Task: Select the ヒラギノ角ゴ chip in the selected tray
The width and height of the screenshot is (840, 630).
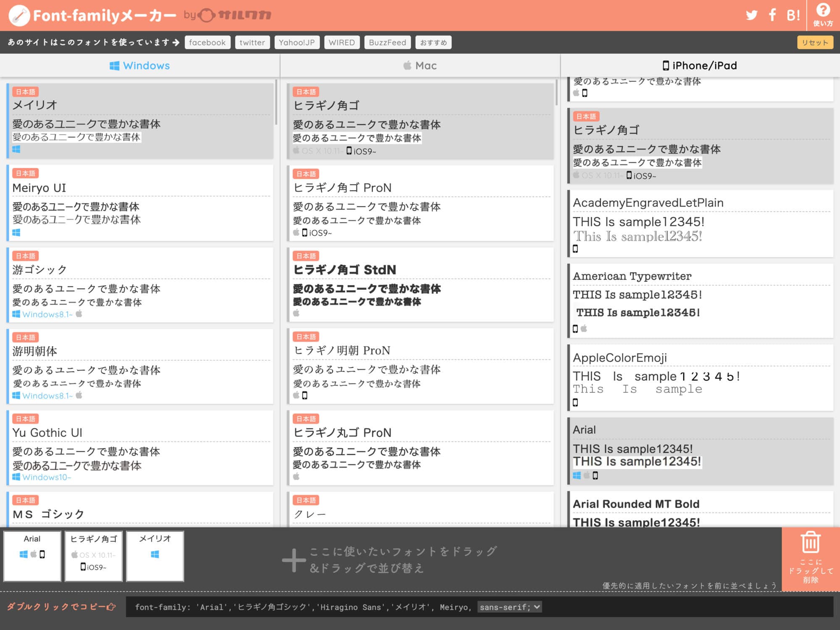Action: click(94, 556)
